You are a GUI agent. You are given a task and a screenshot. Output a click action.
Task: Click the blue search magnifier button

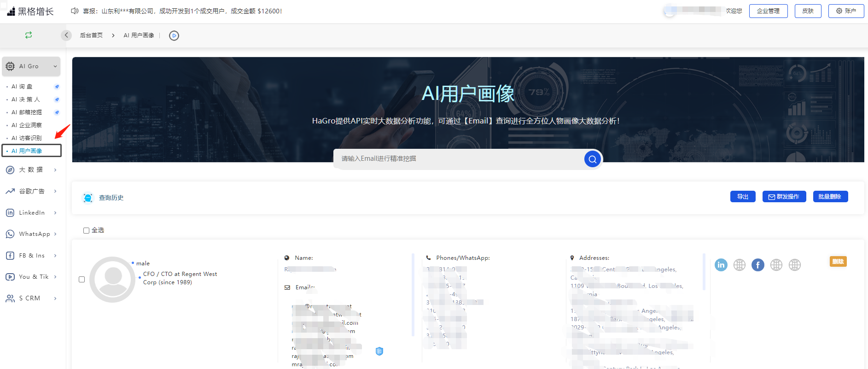(592, 159)
